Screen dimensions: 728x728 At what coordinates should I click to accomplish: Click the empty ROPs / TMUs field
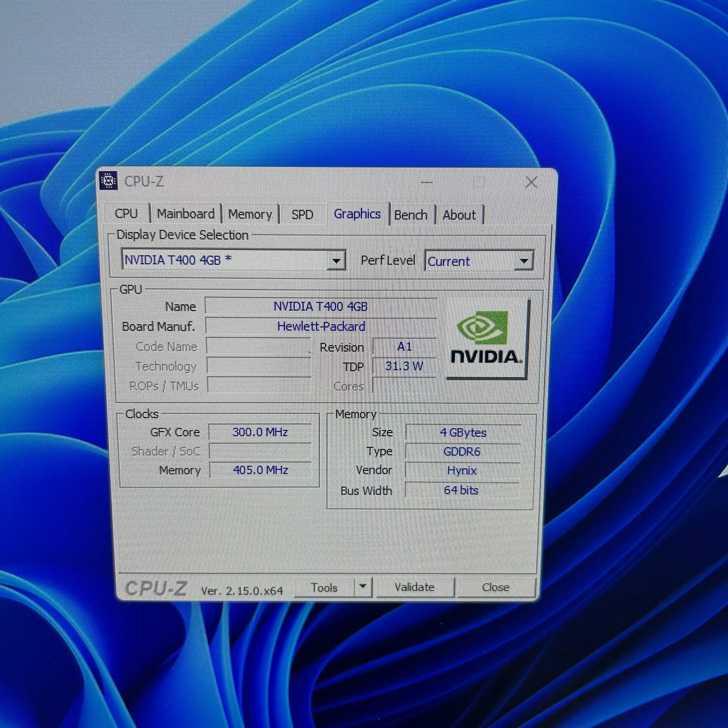(259, 385)
